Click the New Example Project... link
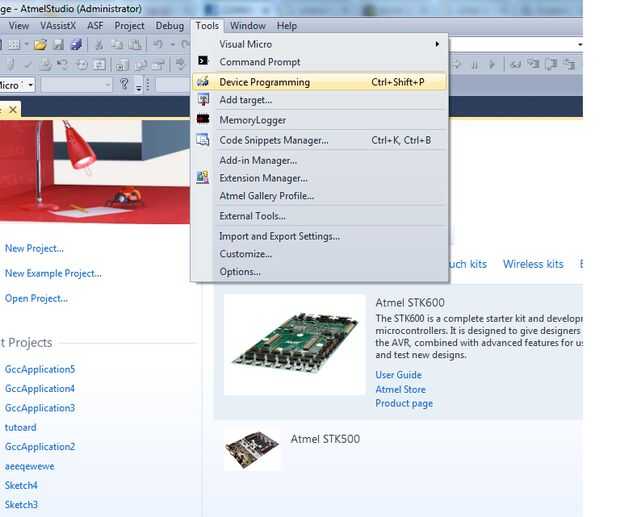Image resolution: width=620 pixels, height=517 pixels. (53, 274)
